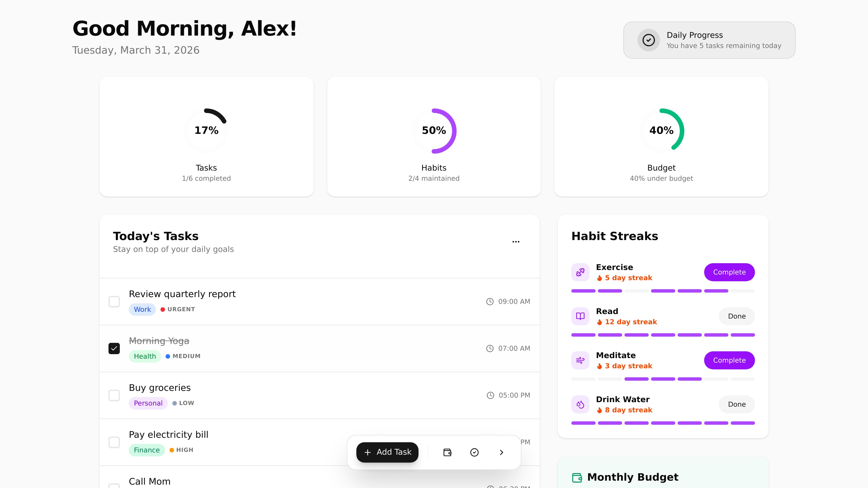The width and height of the screenshot is (868, 488).
Task: Mark the Exercise habit as Complete
Action: coord(729,272)
